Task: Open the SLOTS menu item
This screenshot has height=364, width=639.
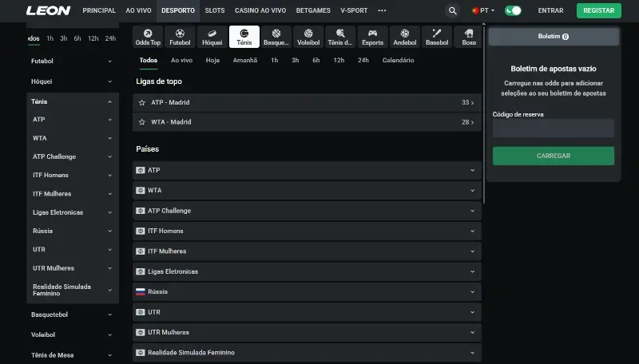Action: (215, 10)
